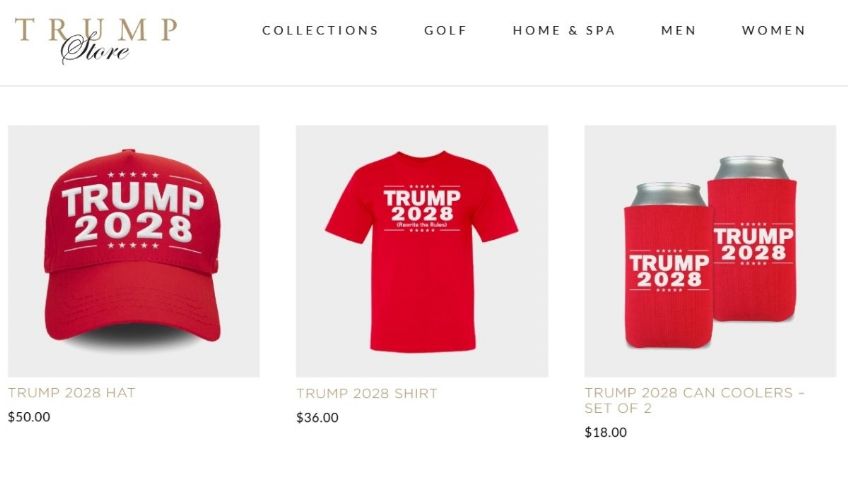Click the taller right can cooler
The width and height of the screenshot is (848, 477).
click(752, 238)
